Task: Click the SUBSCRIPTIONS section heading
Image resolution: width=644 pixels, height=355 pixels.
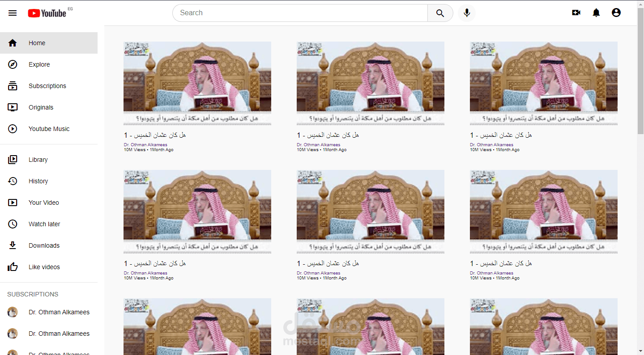Action: pos(33,294)
